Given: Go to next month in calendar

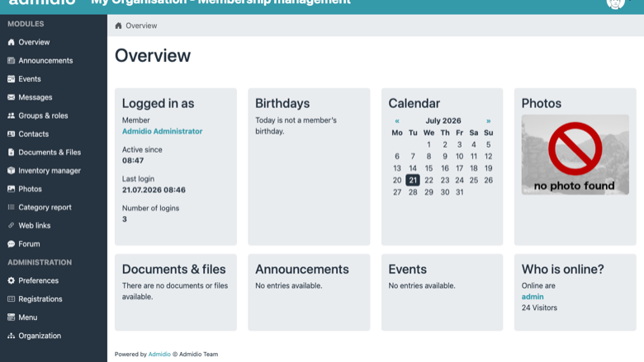Looking at the screenshot, I should [x=488, y=121].
